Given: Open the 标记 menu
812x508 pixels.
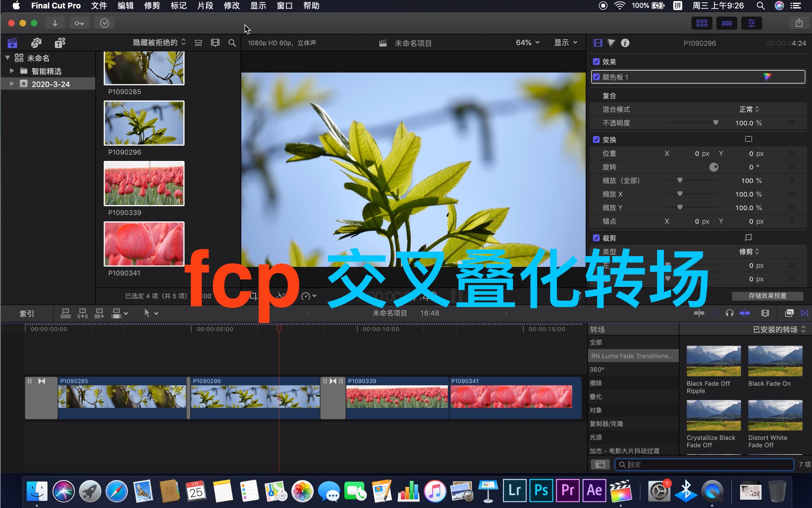Looking at the screenshot, I should pyautogui.click(x=179, y=6).
